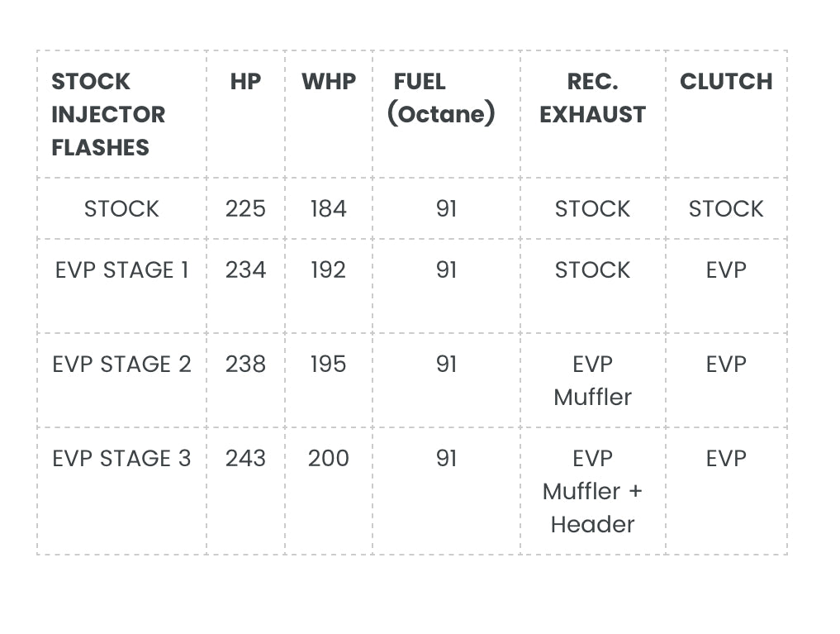840x634 pixels.
Task: Click the REC. EXHAUST column header
Action: [x=592, y=98]
